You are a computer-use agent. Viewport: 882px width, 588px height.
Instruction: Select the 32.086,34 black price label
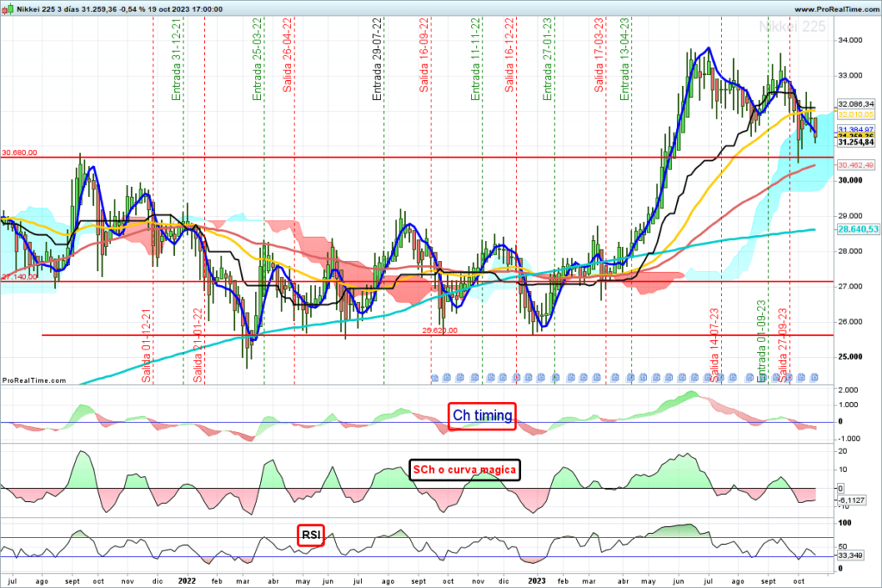[x=855, y=103]
